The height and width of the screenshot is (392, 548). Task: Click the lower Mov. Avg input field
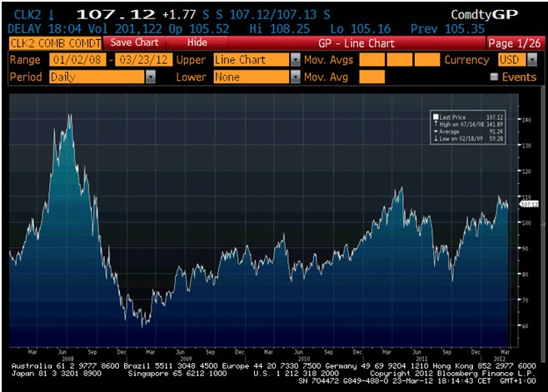(x=371, y=77)
